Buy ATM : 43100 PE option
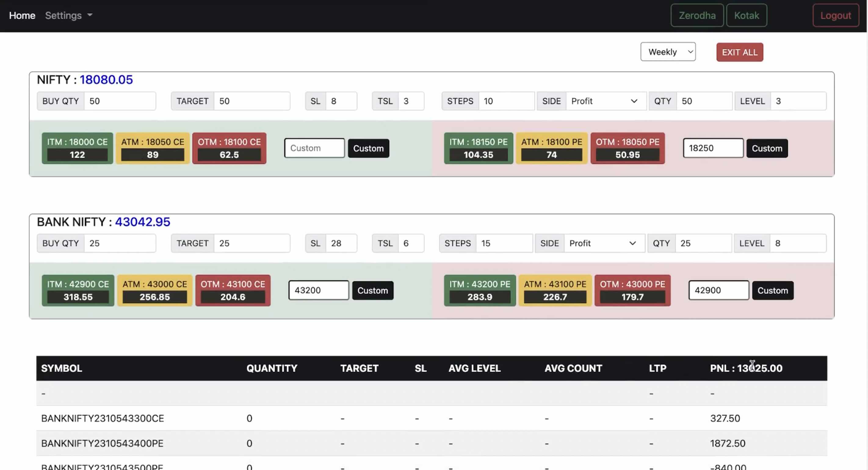This screenshot has width=868, height=470. tap(555, 291)
